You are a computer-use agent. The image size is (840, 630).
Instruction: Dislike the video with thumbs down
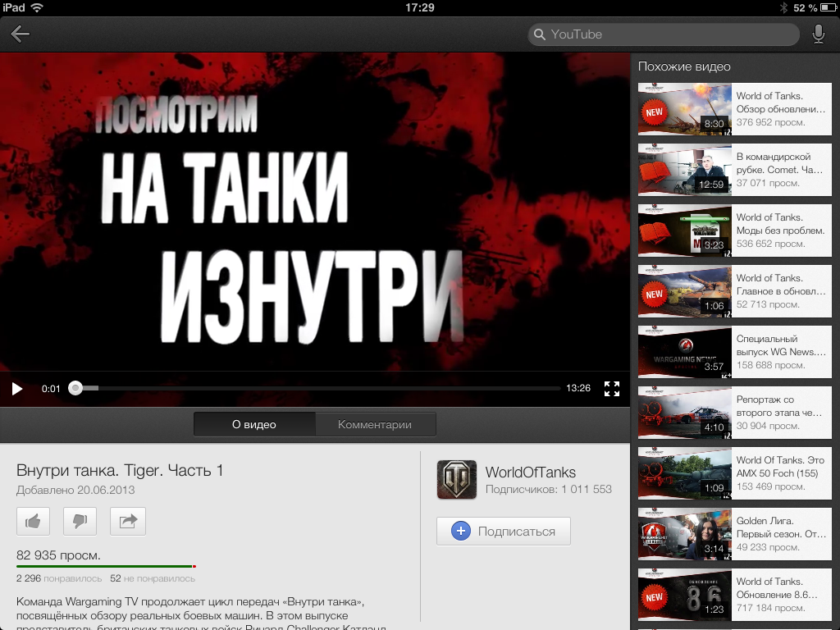[80, 521]
